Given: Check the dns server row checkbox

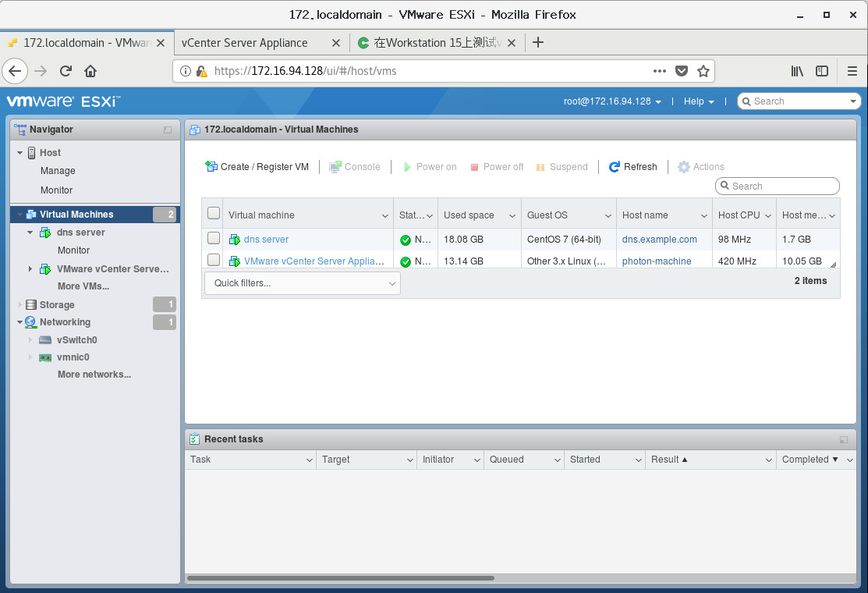Looking at the screenshot, I should 214,238.
